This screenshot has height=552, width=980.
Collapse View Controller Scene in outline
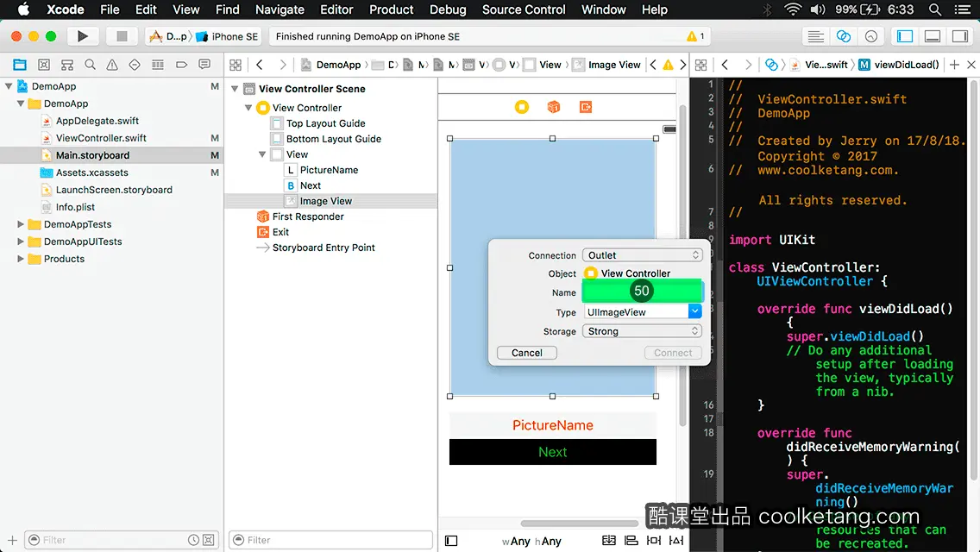pos(235,89)
